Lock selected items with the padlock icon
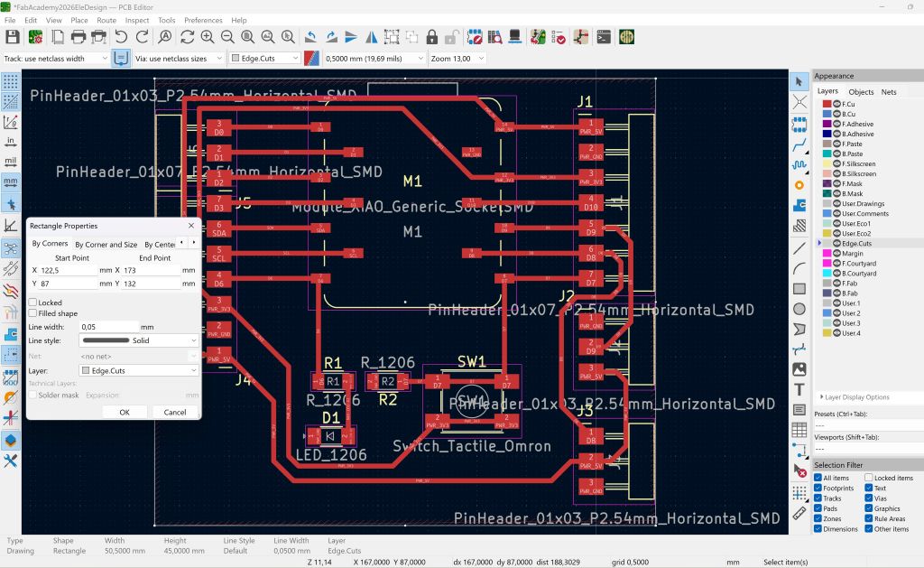 point(432,37)
